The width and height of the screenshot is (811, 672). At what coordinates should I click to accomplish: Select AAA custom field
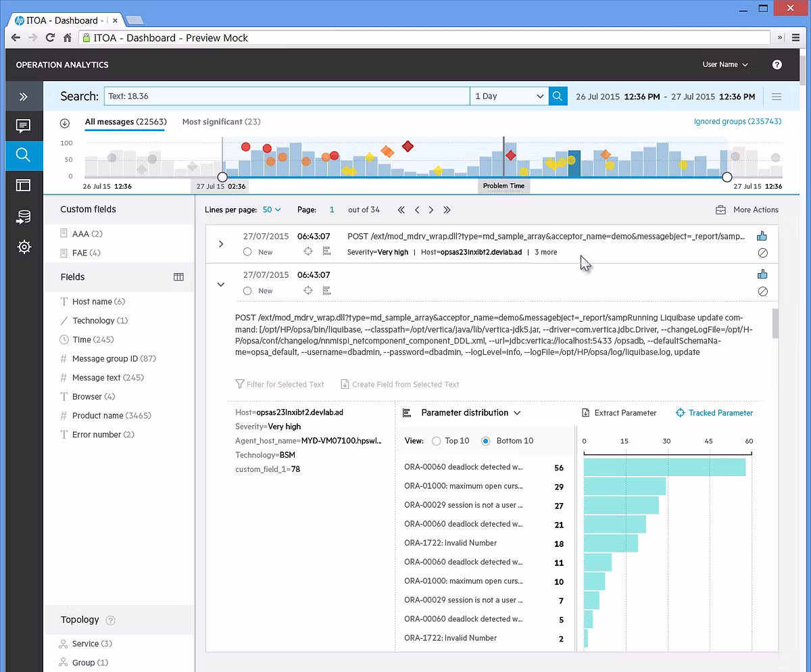pos(82,234)
